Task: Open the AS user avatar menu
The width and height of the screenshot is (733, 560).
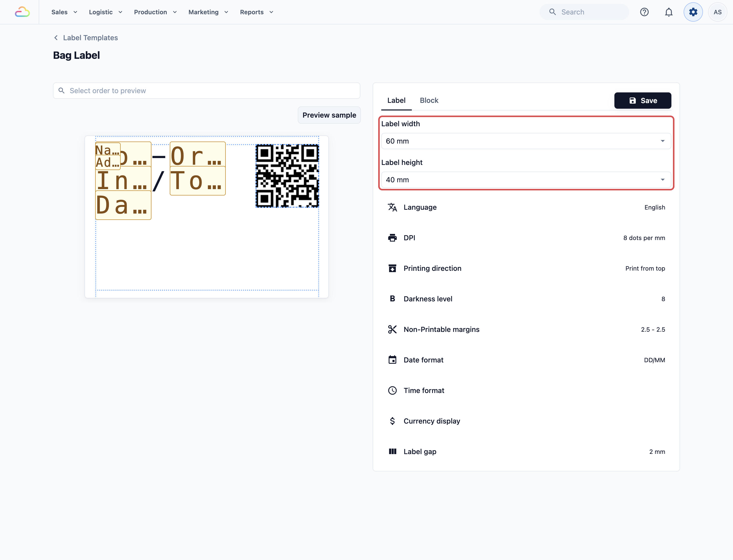Action: [717, 12]
